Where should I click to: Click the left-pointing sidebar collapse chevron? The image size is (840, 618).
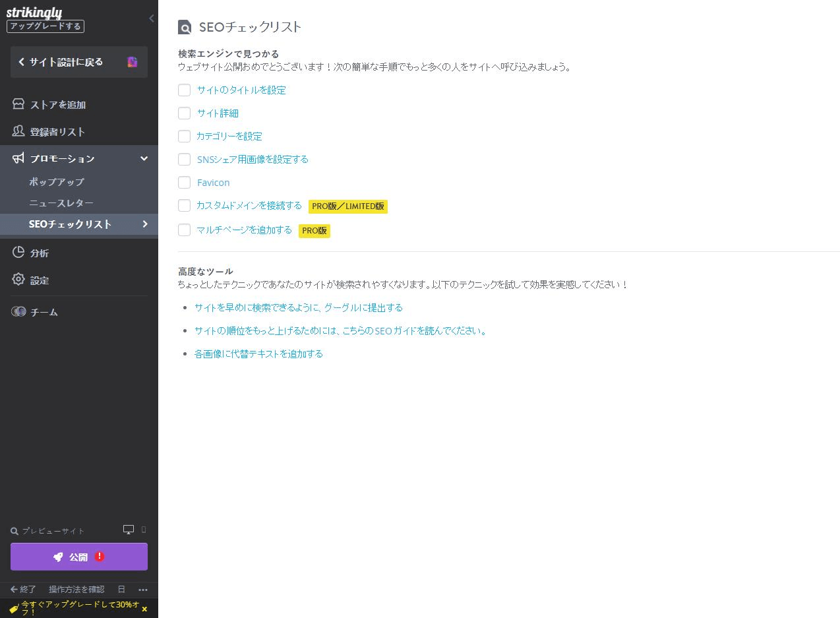151,18
